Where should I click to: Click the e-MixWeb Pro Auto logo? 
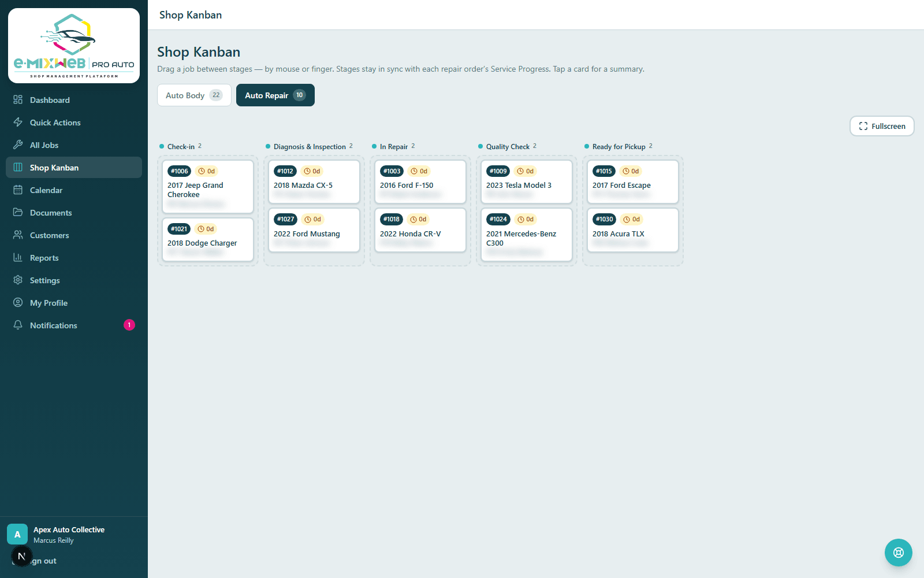pos(74,46)
